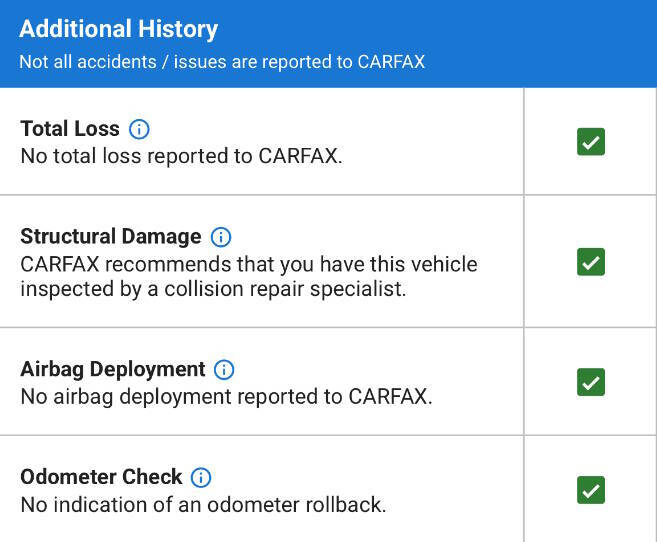Click 'No total loss reported to CARFAX' text
657x542 pixels.
click(181, 156)
